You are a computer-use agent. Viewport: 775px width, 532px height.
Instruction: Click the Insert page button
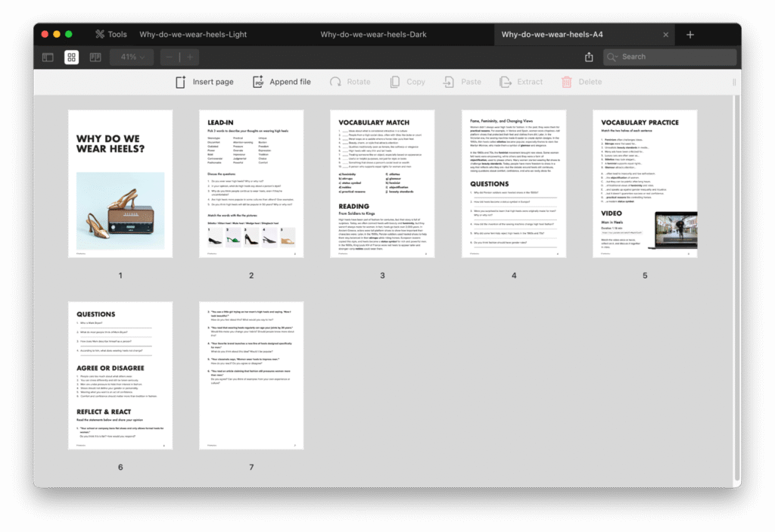pos(204,82)
